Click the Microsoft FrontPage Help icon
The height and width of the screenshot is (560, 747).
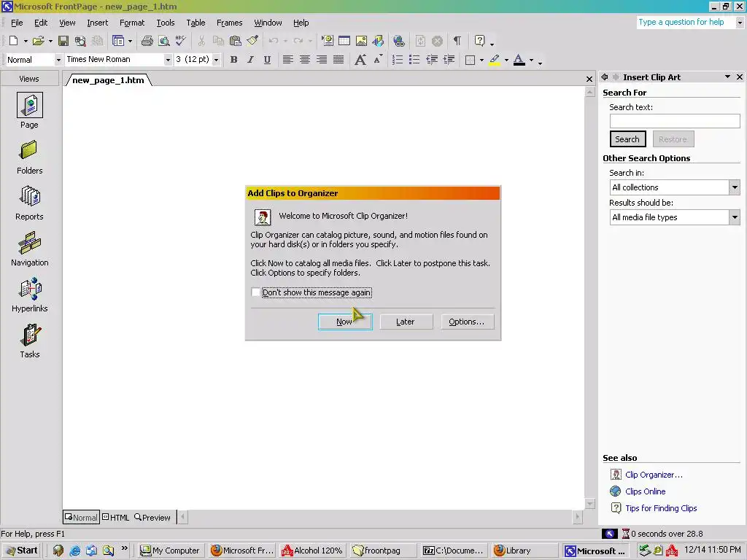[x=480, y=41]
